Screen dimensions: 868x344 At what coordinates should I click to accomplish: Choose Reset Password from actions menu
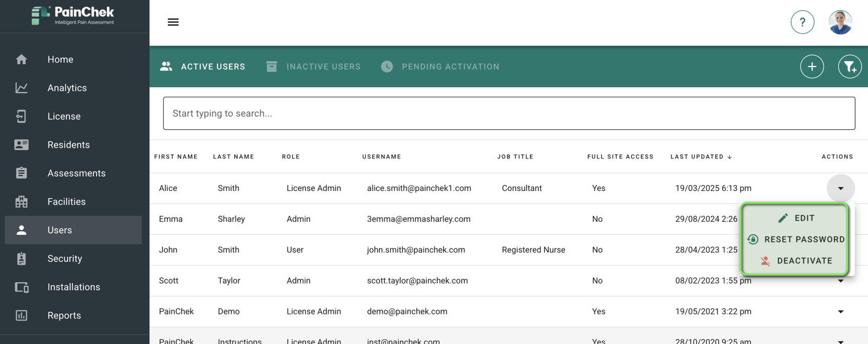796,239
